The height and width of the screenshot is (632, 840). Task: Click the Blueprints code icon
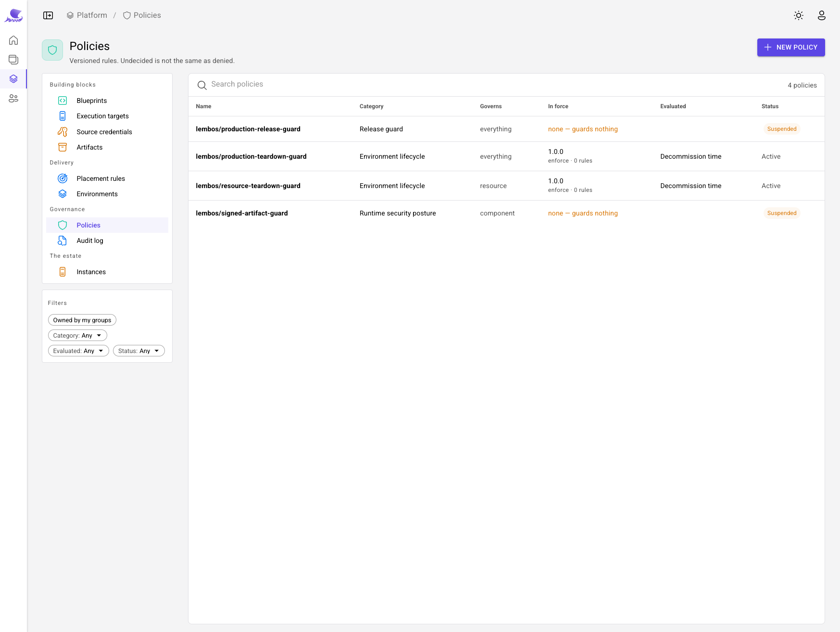pyautogui.click(x=63, y=101)
